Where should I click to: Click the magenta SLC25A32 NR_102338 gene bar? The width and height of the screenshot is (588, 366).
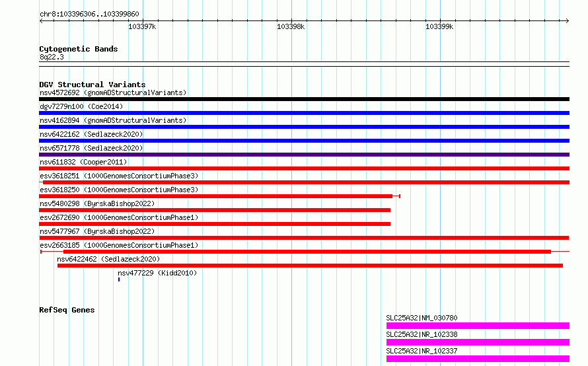(x=478, y=342)
